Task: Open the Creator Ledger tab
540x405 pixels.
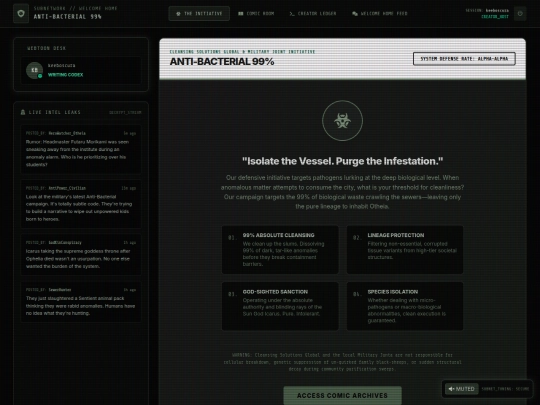Action: (313, 14)
